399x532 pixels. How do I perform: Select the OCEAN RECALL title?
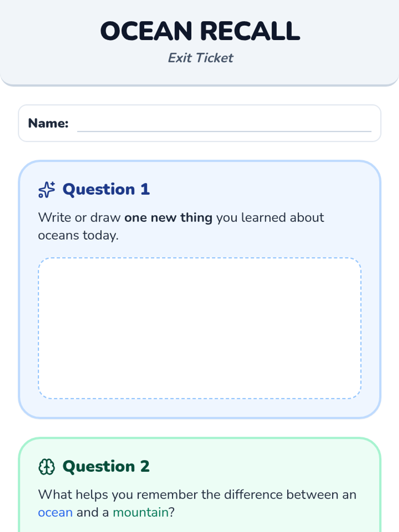[x=200, y=31]
